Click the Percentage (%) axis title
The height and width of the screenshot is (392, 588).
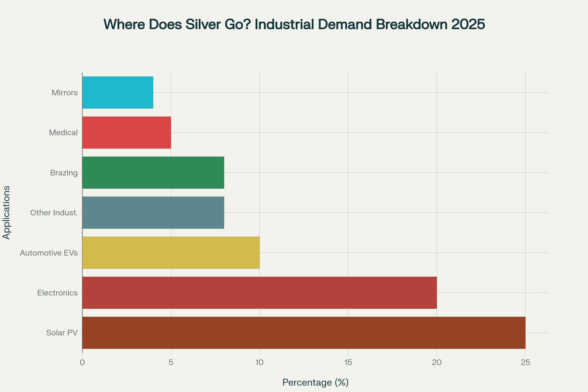click(x=315, y=382)
